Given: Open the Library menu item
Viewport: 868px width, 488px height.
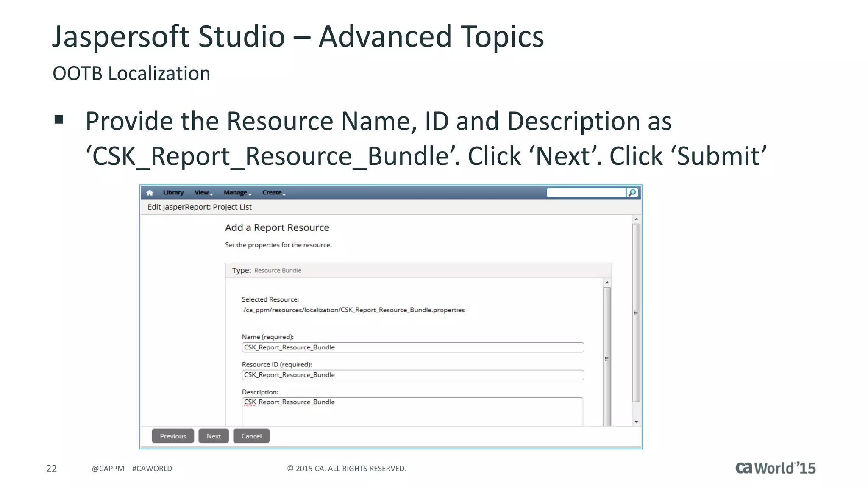Looking at the screenshot, I should (173, 193).
